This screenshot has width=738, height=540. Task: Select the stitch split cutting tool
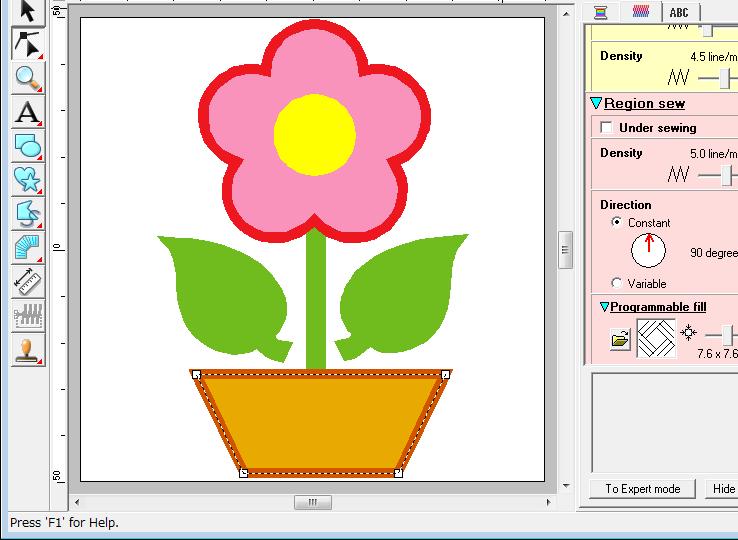click(28, 315)
